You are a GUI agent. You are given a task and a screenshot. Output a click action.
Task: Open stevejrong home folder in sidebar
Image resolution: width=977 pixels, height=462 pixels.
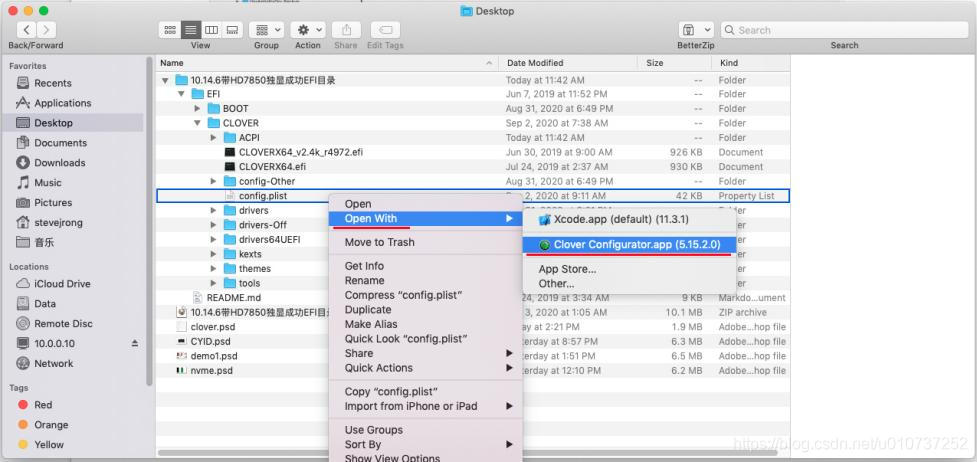59,223
